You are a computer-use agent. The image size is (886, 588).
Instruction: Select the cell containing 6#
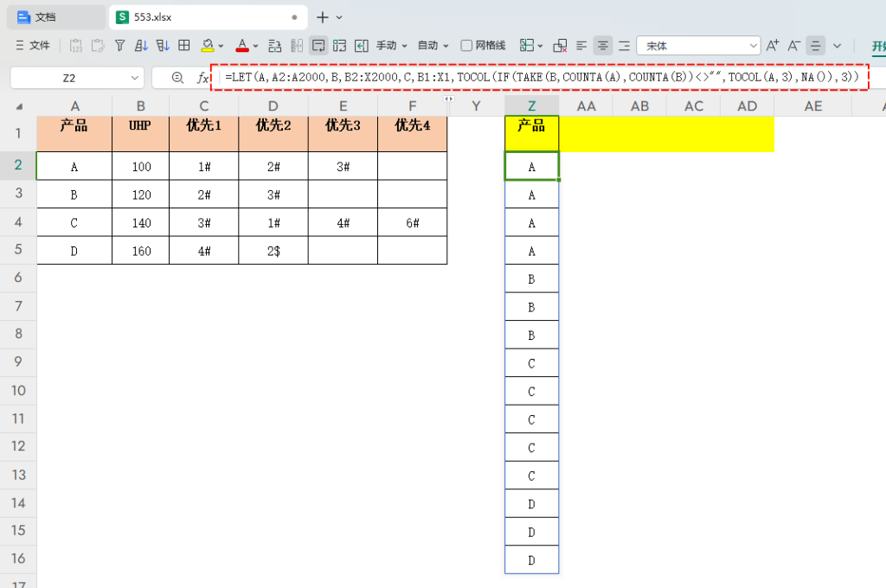[x=413, y=222]
